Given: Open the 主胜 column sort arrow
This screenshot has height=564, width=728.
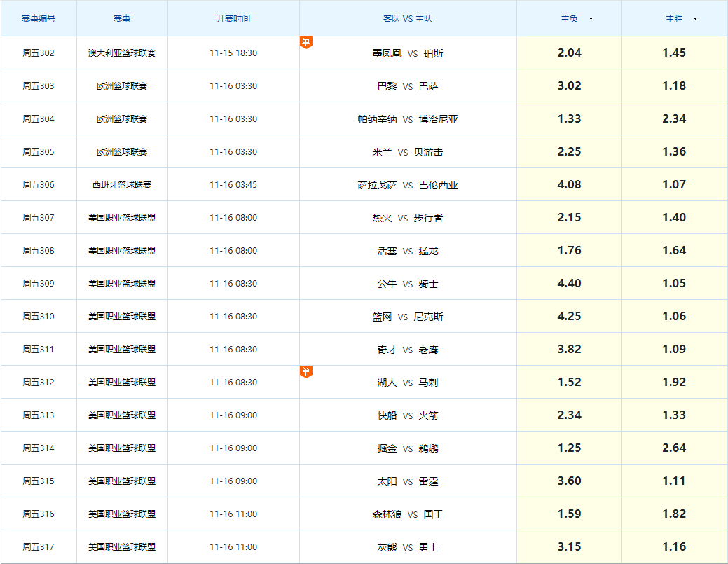Looking at the screenshot, I should coord(695,19).
